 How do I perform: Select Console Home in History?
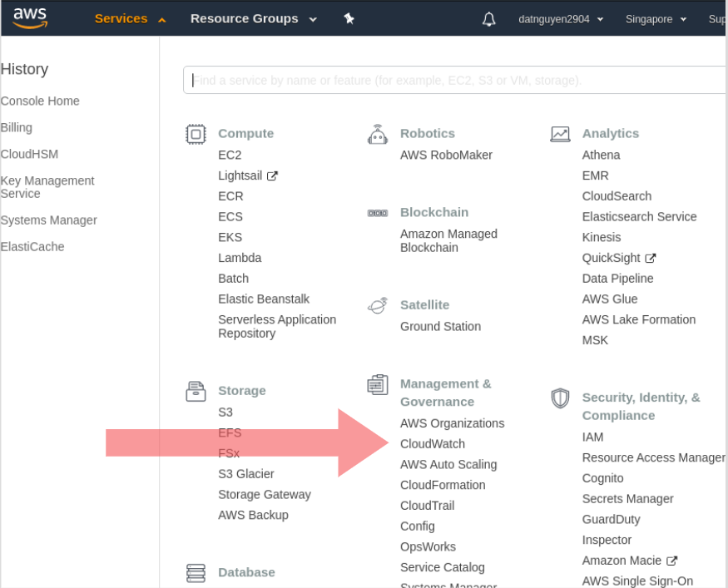point(40,101)
